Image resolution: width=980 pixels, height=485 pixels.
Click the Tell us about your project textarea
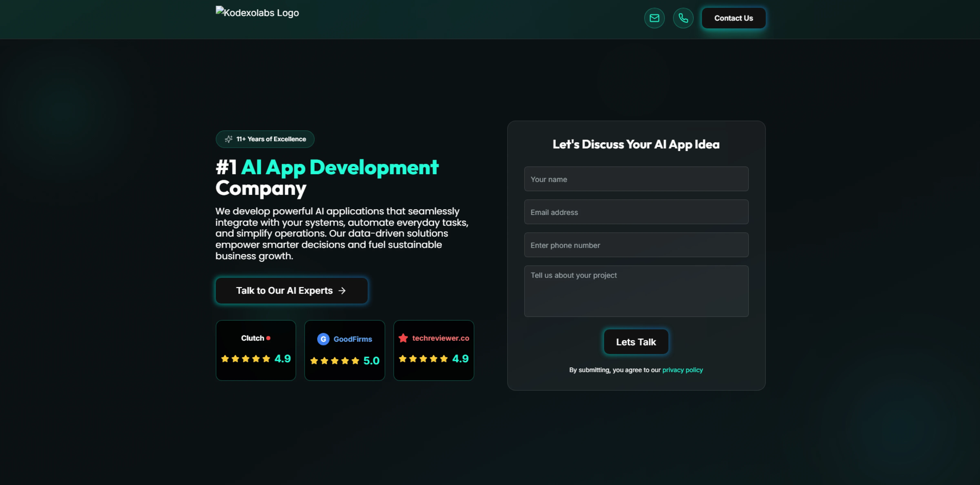pos(636,291)
